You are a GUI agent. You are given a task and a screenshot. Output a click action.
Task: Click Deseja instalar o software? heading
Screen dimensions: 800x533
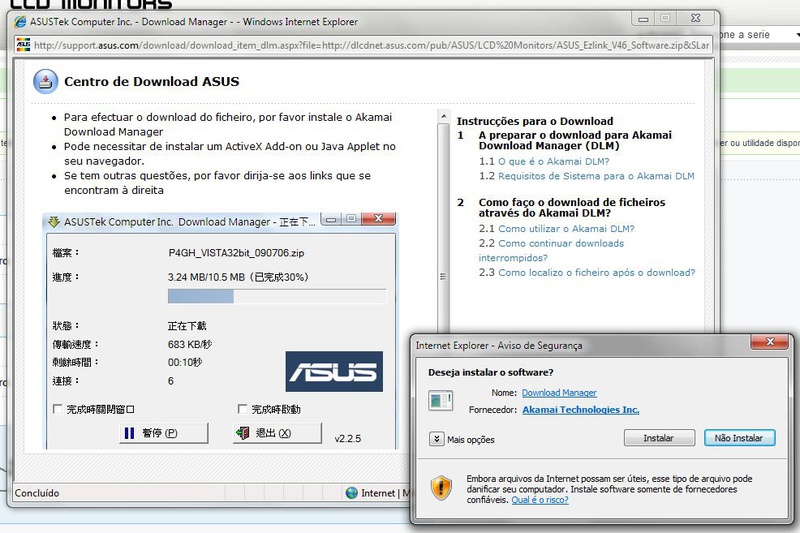pyautogui.click(x=491, y=372)
